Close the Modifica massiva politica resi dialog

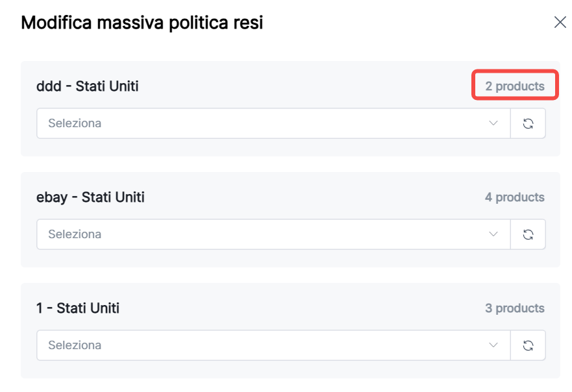[x=560, y=23]
